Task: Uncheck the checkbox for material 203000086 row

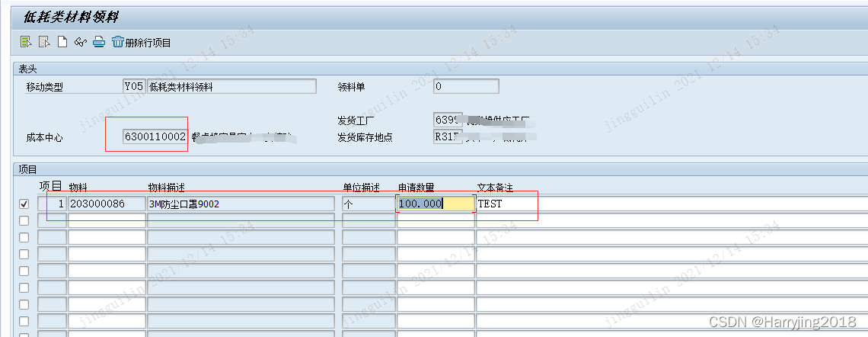Action: (x=24, y=204)
